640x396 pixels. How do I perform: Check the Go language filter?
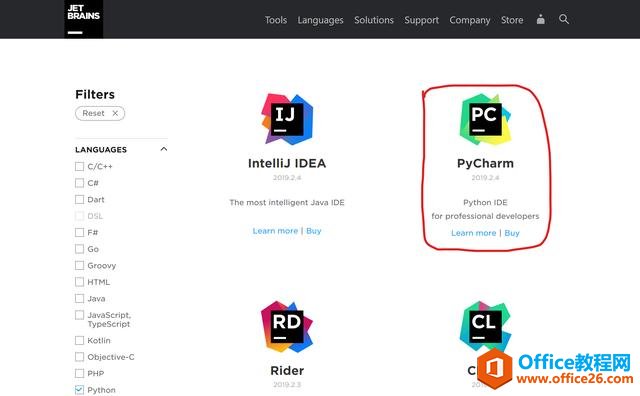coord(80,249)
